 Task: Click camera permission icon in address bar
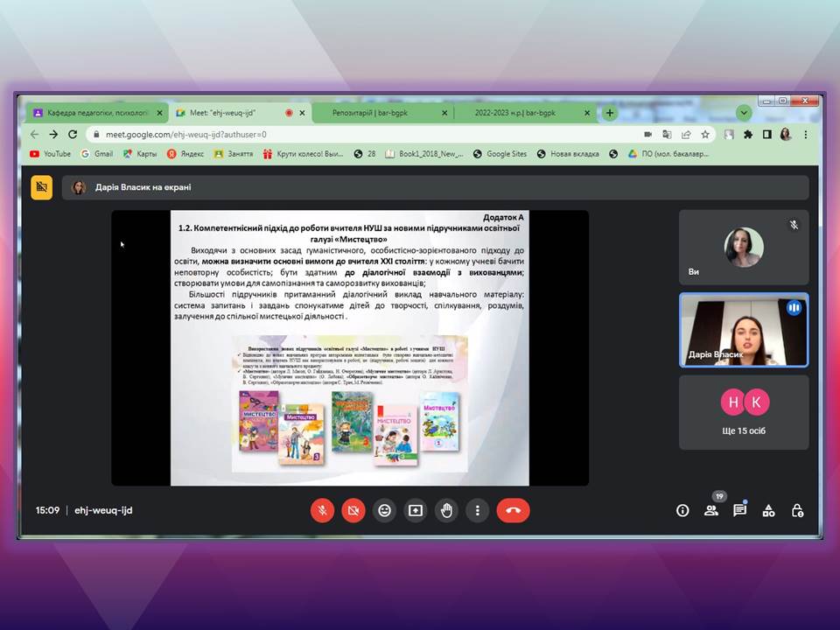click(x=647, y=135)
